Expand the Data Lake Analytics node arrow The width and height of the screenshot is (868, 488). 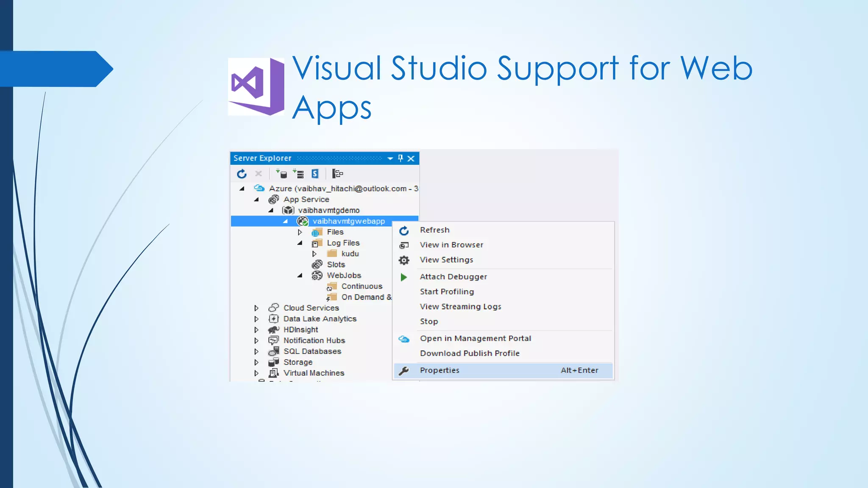(x=256, y=319)
